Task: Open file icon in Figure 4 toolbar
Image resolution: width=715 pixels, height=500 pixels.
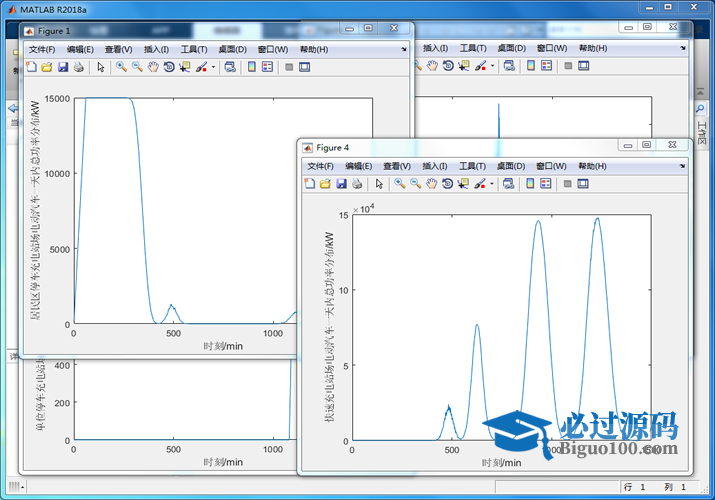Action: (x=325, y=184)
